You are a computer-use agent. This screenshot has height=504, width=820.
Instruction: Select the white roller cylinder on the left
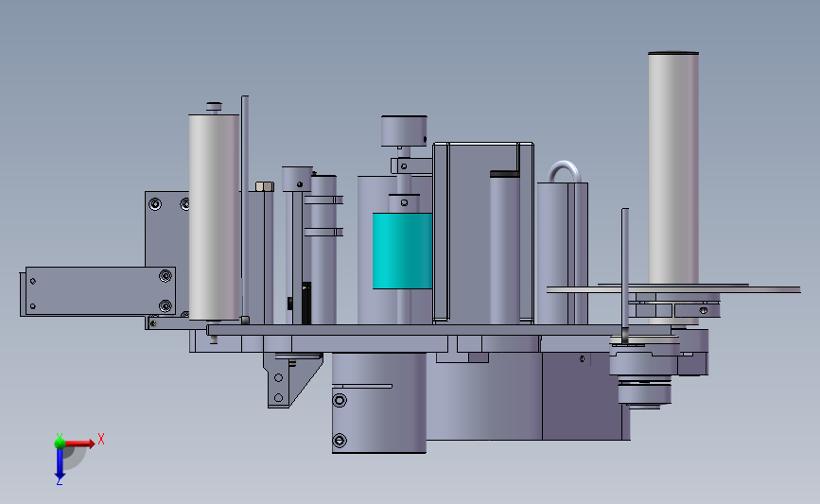pos(214,217)
